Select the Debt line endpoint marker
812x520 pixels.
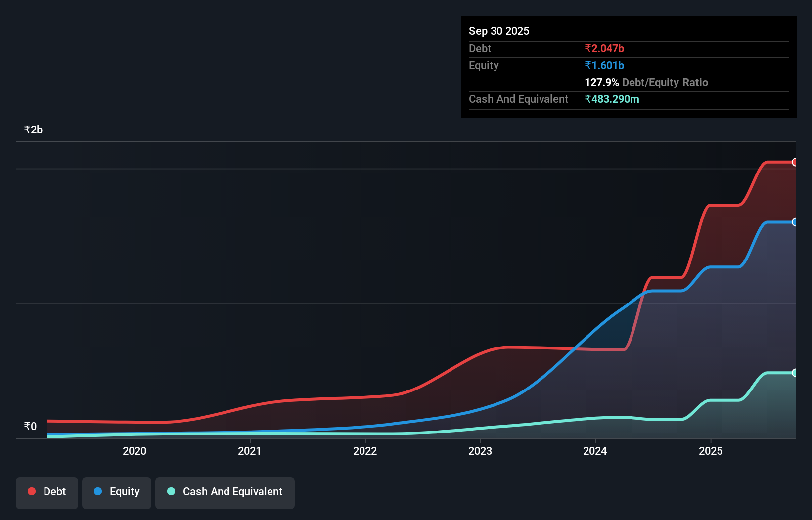[x=795, y=162]
